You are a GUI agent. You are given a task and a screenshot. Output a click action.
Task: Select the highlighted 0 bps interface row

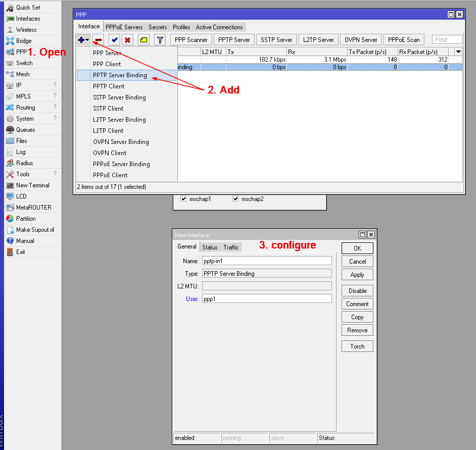click(x=320, y=67)
